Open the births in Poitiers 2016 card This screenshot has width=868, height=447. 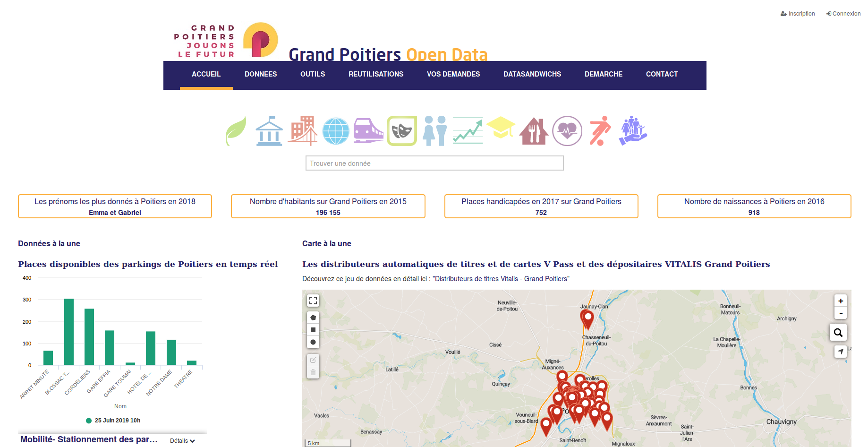tap(754, 206)
